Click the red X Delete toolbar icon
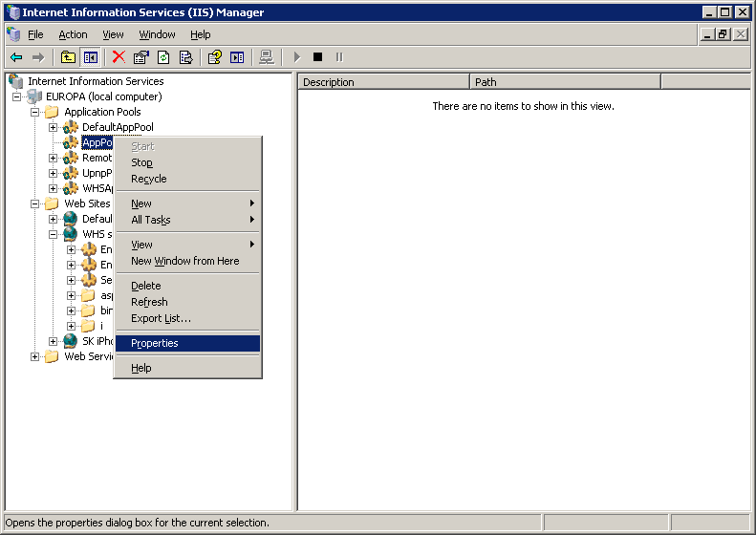The width and height of the screenshot is (756, 535). point(119,57)
